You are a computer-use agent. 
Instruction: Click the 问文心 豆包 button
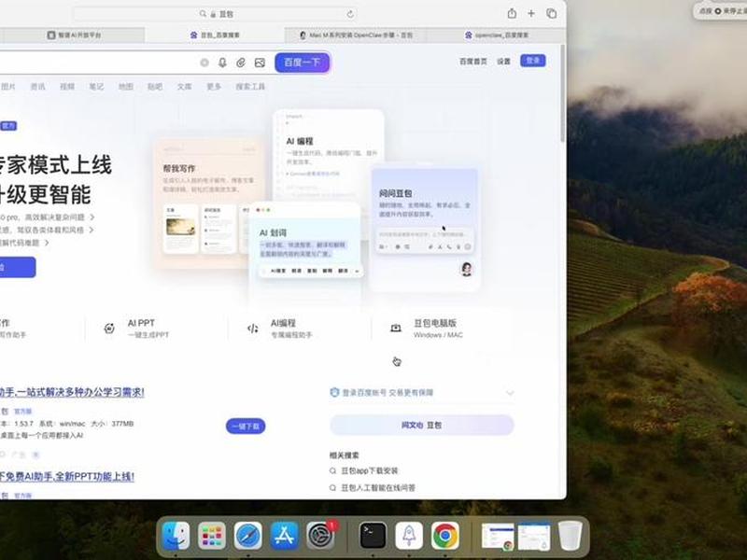click(x=422, y=425)
